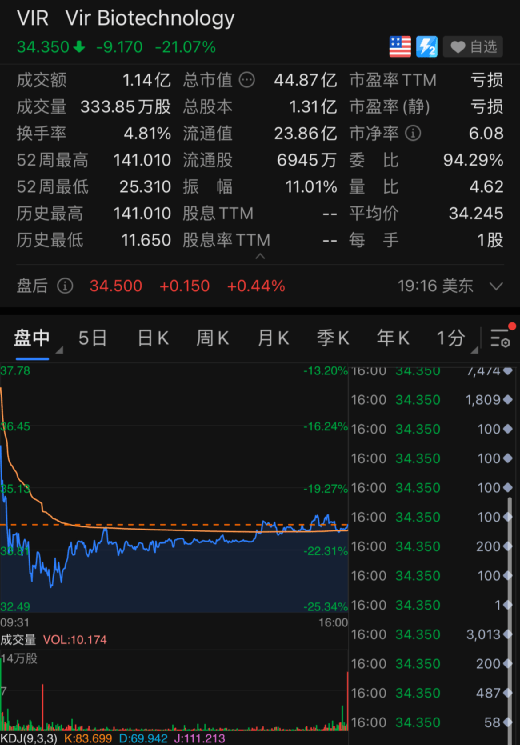Tap the KDJ(9,3,3) indicator label
The height and width of the screenshot is (745, 520).
29,739
